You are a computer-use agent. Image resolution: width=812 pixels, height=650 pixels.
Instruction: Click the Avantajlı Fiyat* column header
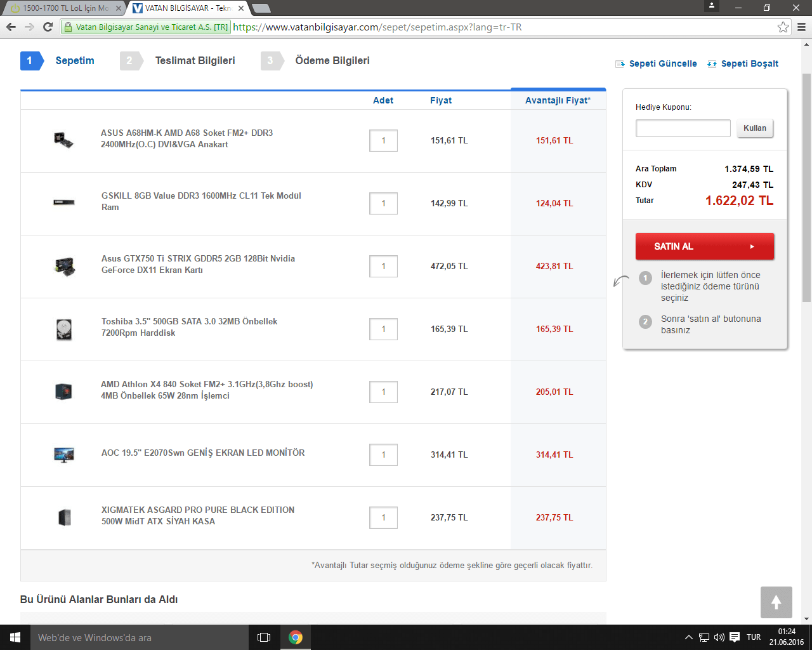558,100
